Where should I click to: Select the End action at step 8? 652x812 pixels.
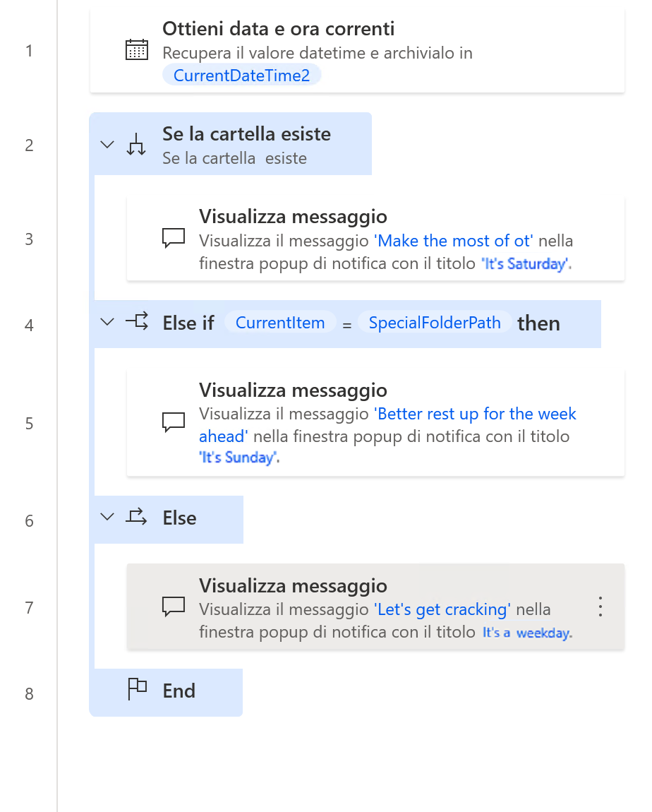pos(178,691)
